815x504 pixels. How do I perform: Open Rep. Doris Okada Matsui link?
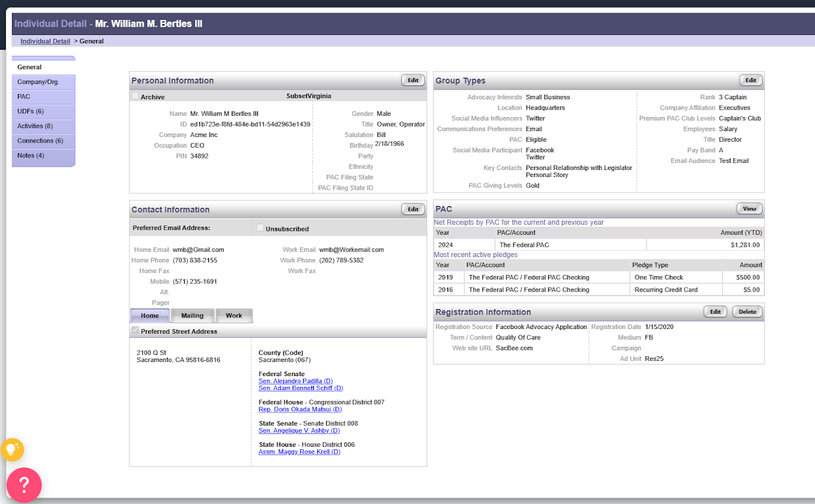pos(300,410)
